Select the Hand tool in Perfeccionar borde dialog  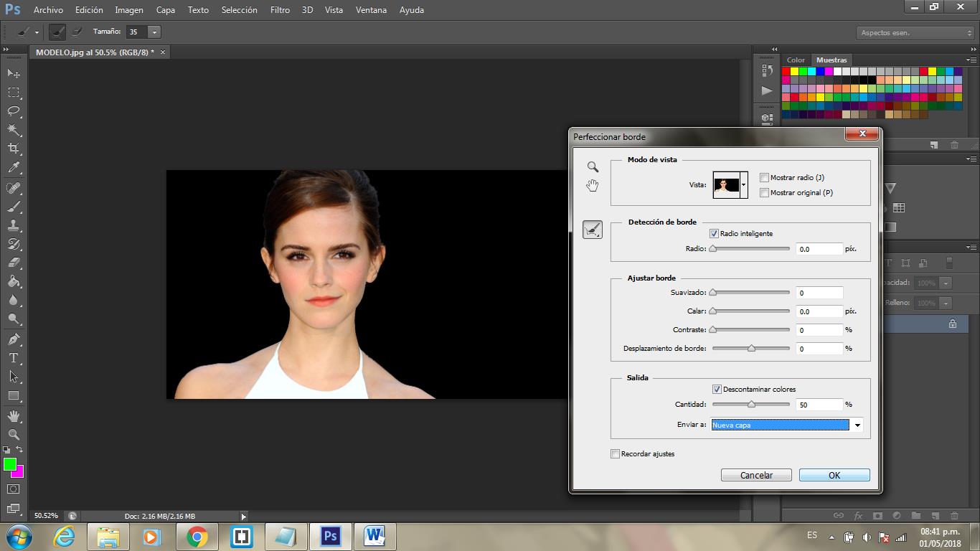592,186
